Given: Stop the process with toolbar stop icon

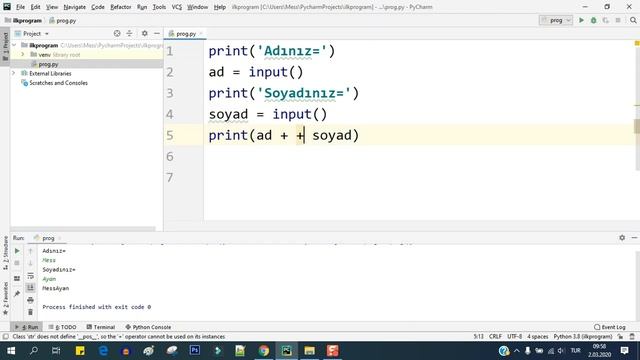Looking at the screenshot, I should (618, 20).
